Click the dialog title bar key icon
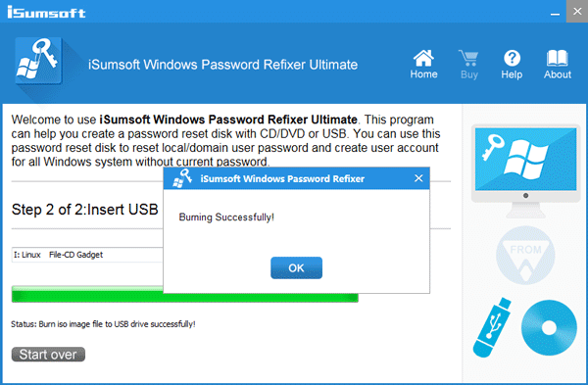This screenshot has height=385, width=588. pos(182,178)
